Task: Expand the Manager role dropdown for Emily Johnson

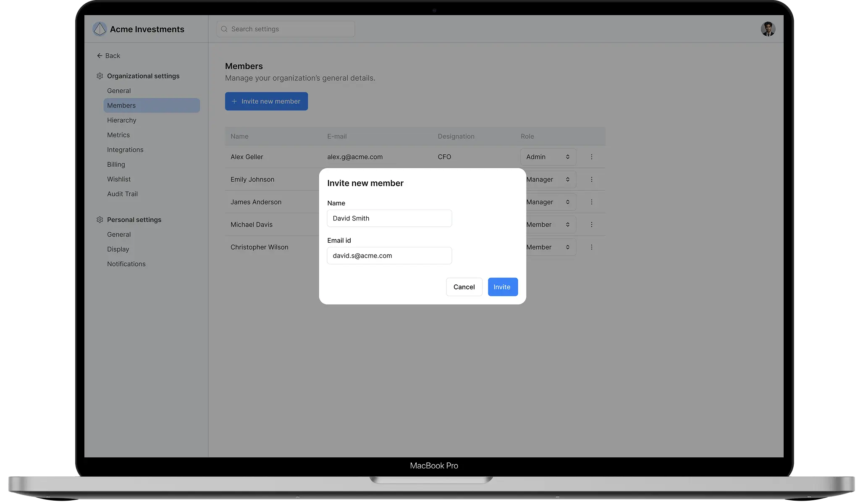Action: click(x=551, y=179)
